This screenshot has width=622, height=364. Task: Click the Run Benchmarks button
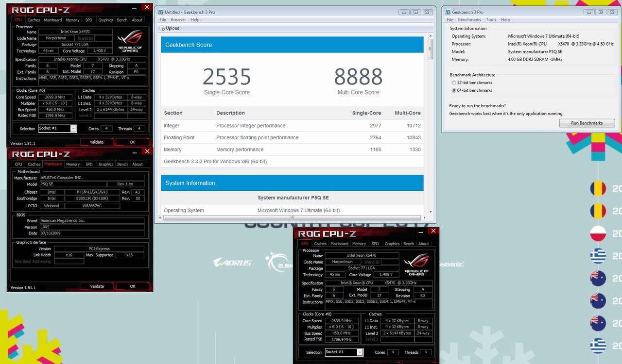click(x=587, y=123)
